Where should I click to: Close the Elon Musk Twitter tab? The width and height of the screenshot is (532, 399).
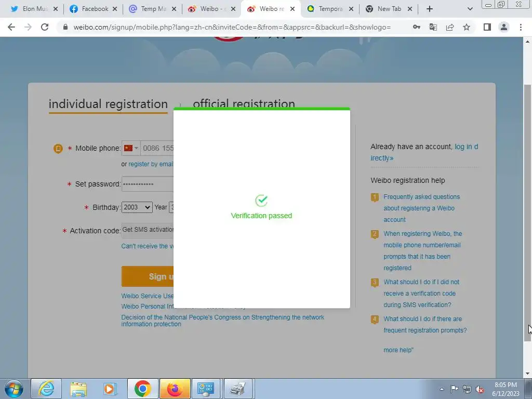click(x=56, y=9)
